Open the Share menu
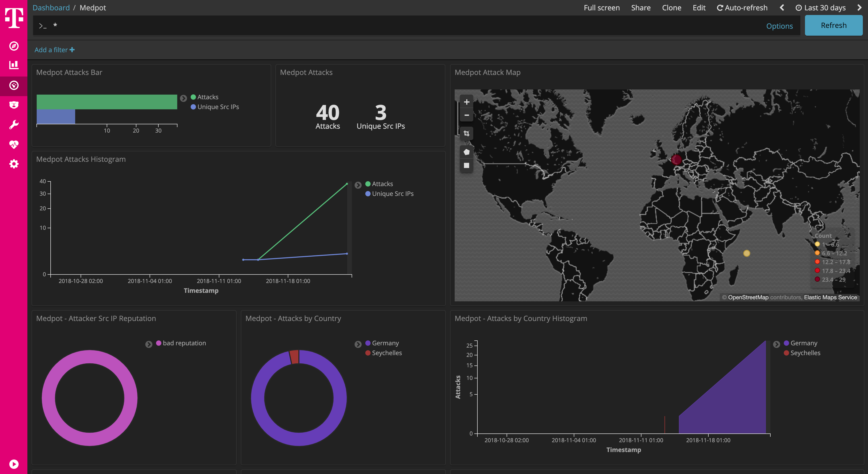 coord(641,7)
